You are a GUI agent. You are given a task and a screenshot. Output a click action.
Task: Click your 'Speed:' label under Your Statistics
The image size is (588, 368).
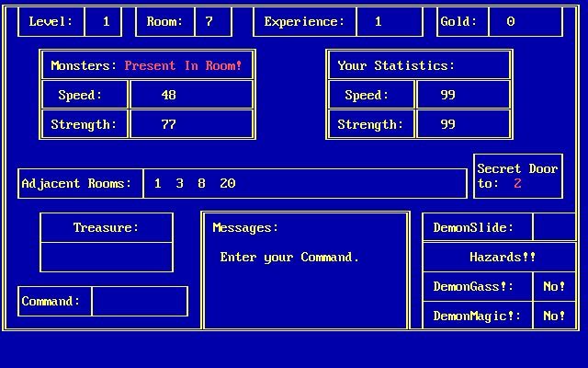tap(367, 95)
